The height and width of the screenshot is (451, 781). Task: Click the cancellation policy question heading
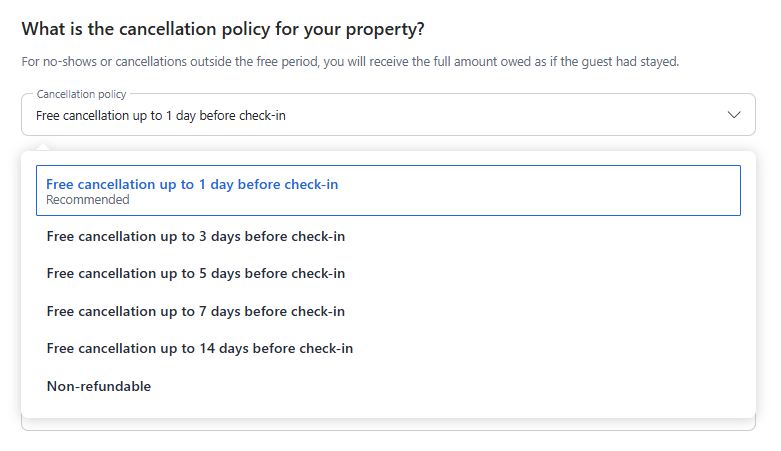click(x=223, y=29)
